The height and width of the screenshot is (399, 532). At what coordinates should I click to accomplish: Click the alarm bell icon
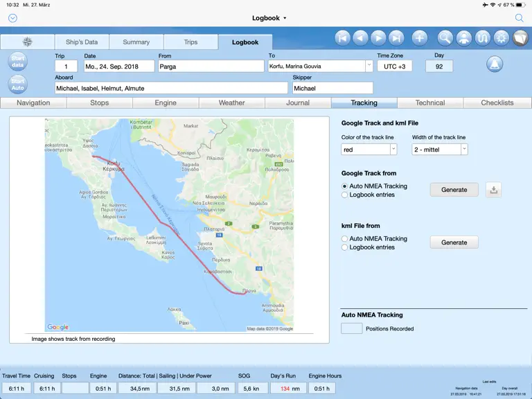[495, 64]
